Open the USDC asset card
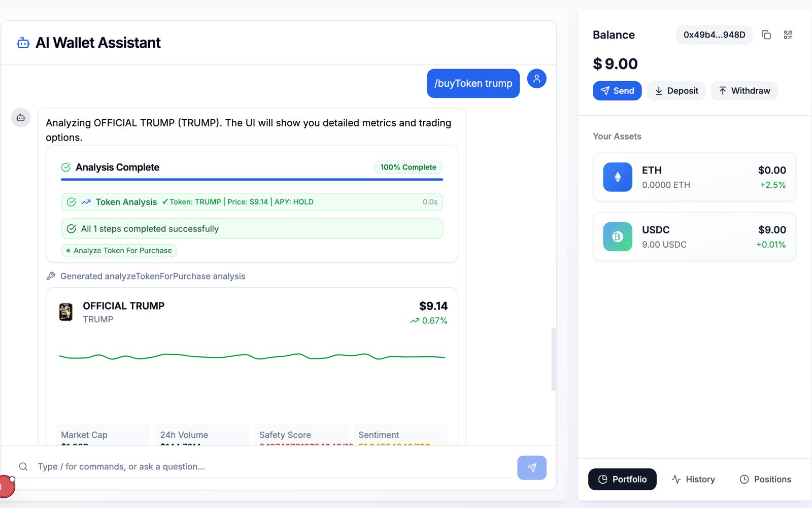This screenshot has height=508, width=812. tap(694, 236)
